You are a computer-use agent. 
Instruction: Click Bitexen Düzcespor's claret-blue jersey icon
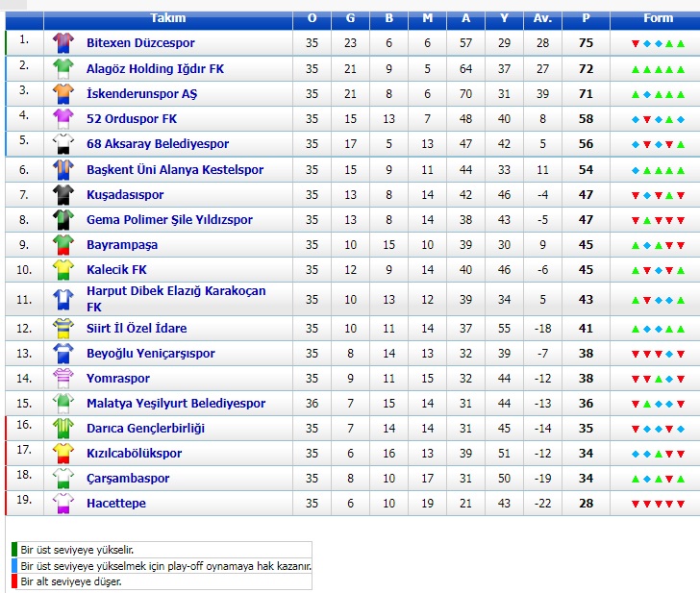(x=62, y=43)
